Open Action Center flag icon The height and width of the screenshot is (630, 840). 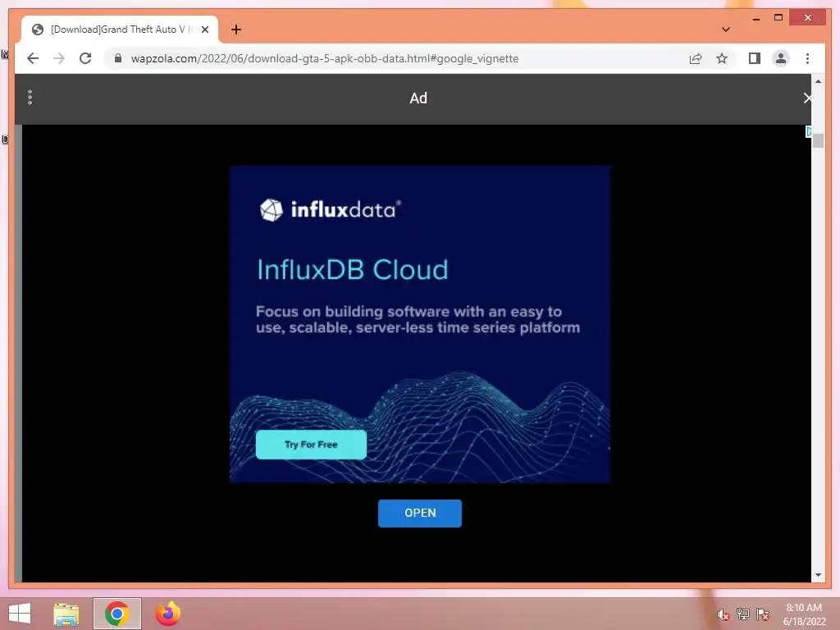pos(762,614)
